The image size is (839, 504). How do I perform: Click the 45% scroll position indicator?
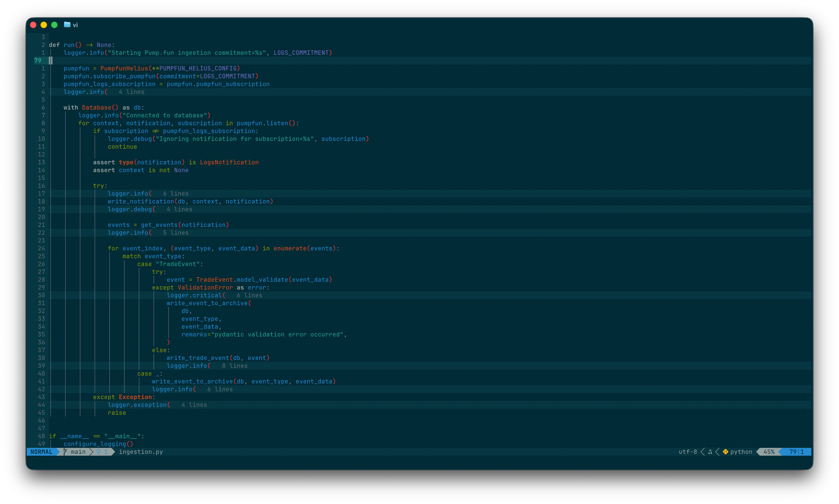(769, 452)
